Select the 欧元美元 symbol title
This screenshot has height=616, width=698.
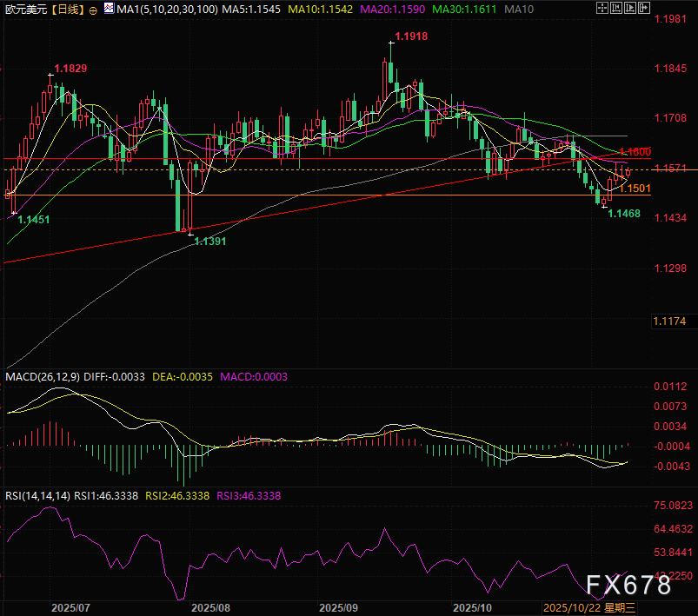pos(24,10)
